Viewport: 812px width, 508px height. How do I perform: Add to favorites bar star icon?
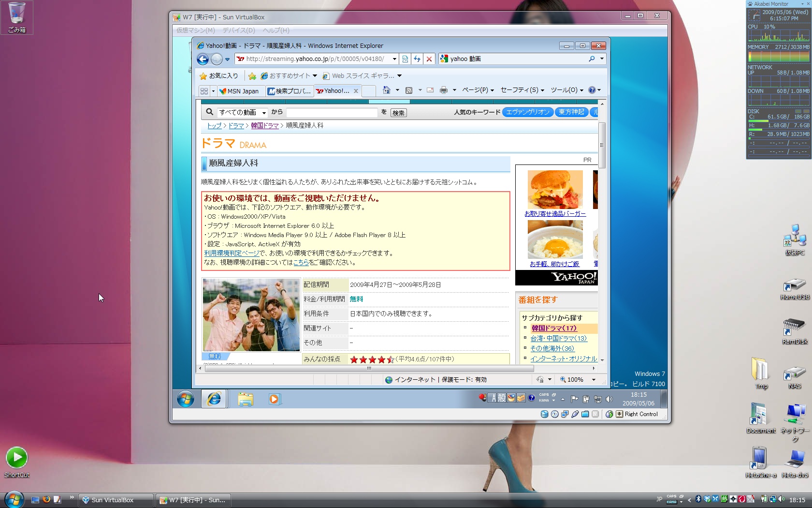(x=252, y=76)
